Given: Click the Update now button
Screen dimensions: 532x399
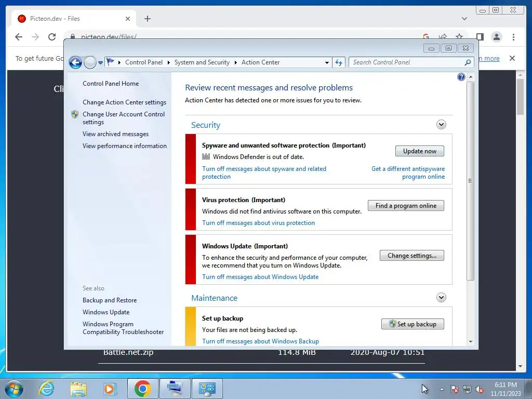Looking at the screenshot, I should (420, 151).
